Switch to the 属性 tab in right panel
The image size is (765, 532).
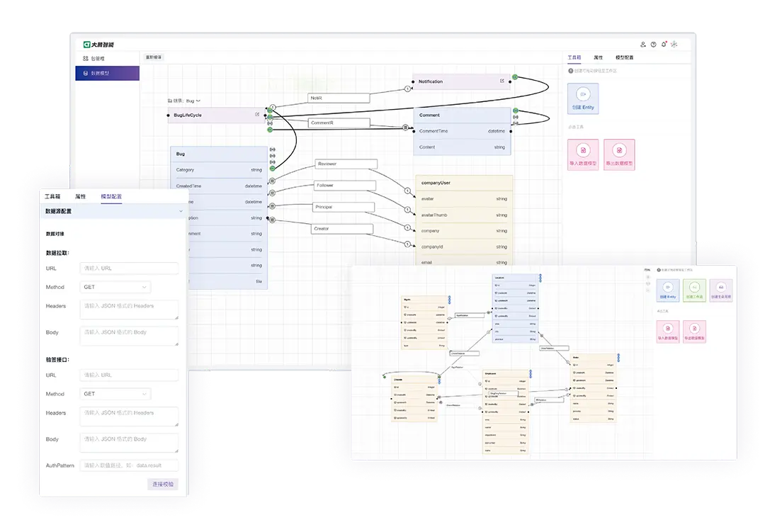[598, 57]
